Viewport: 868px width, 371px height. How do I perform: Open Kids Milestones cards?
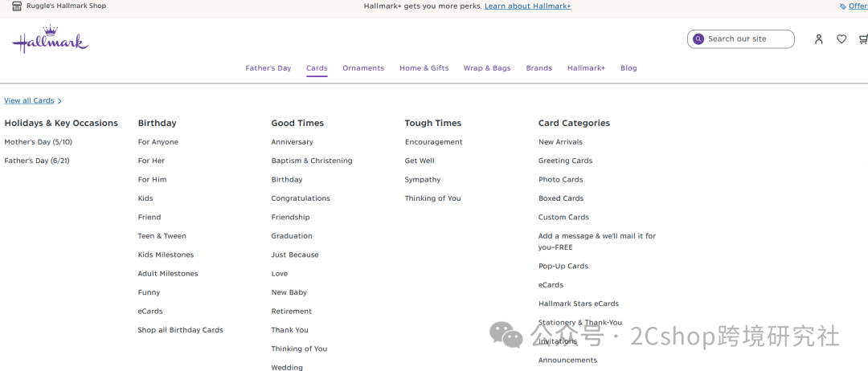[166, 255]
